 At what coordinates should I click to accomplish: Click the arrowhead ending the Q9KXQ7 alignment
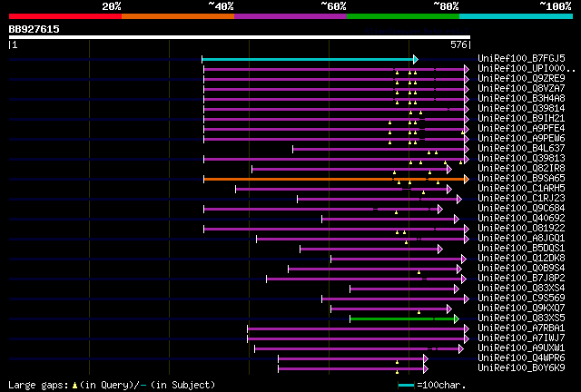[x=449, y=309]
